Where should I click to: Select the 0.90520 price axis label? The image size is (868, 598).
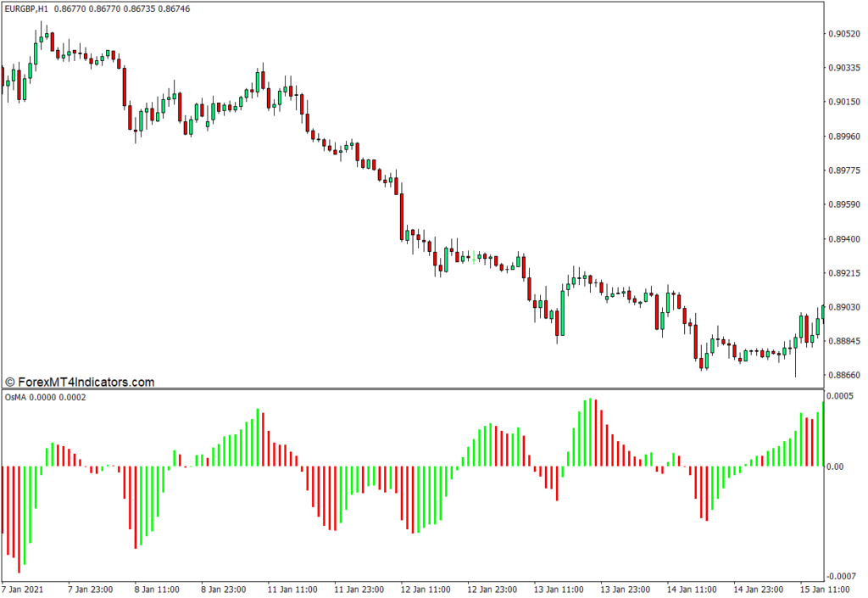844,34
